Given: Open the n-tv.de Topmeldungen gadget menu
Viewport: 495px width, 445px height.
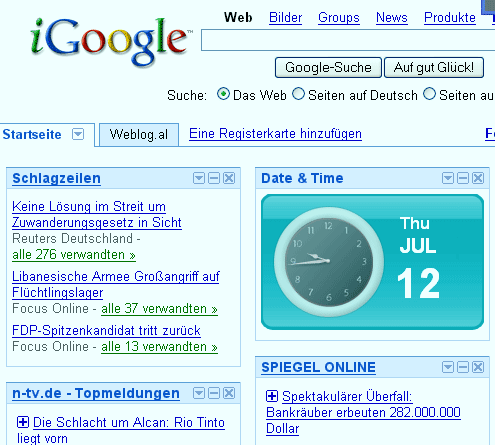Looking at the screenshot, I should coord(199,393).
